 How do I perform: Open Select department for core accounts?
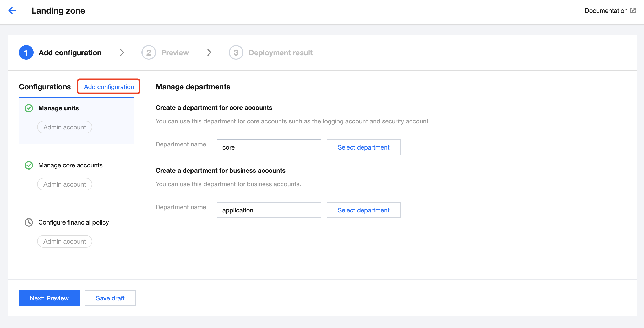[x=363, y=147]
